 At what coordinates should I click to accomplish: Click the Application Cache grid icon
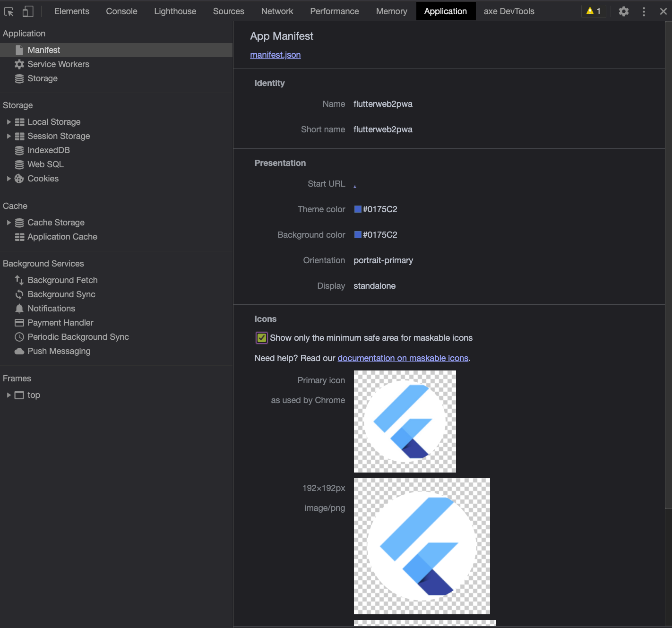click(19, 237)
